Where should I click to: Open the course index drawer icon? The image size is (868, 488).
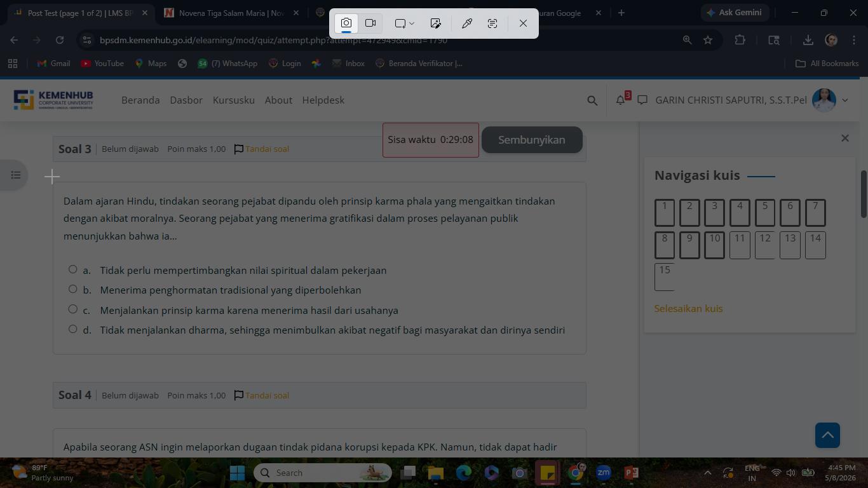(16, 175)
